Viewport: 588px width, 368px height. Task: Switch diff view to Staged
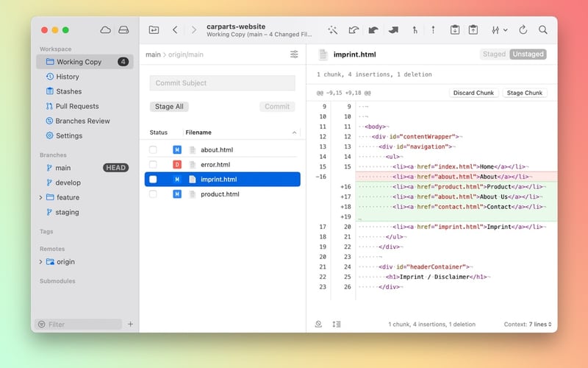(494, 54)
